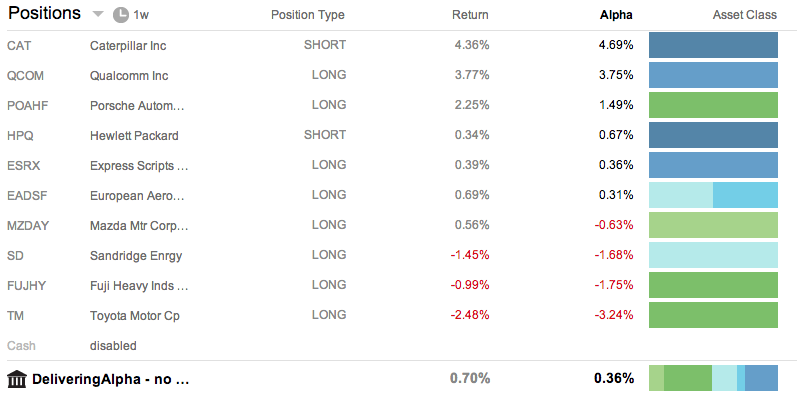797x402 pixels.
Task: Sort by the Alpha column header
Action: click(616, 15)
